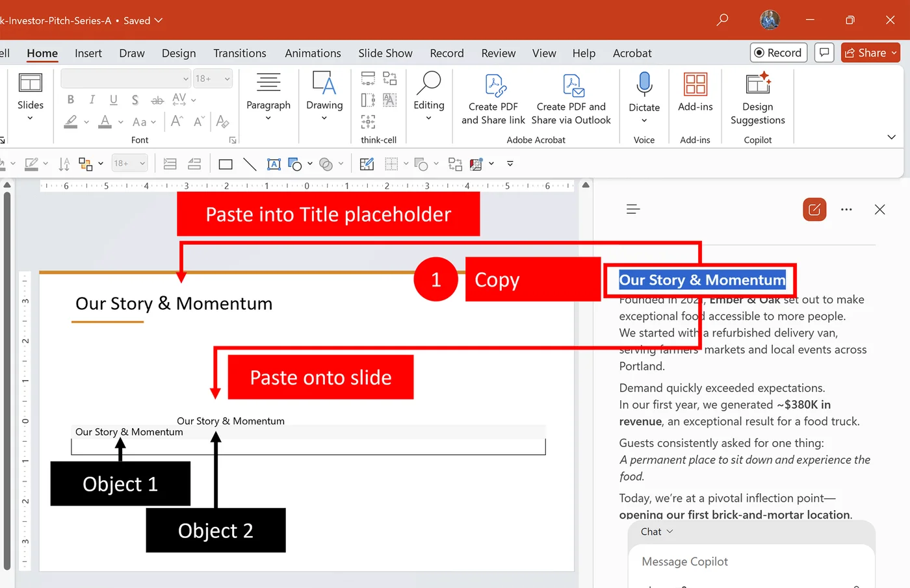Screen dimensions: 910x588
Task: Open the Editing dropdown with magnifier
Action: click(x=429, y=96)
